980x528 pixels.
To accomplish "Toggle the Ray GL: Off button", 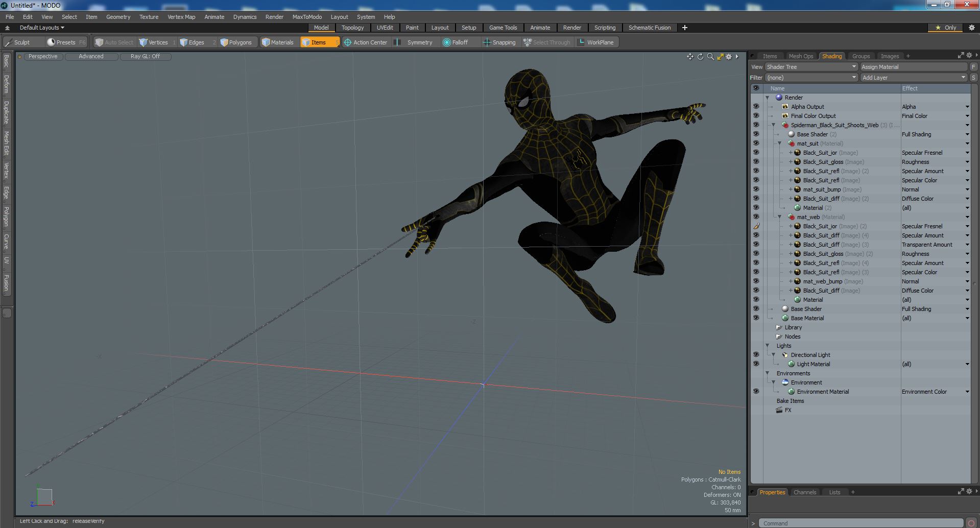I will pos(145,57).
